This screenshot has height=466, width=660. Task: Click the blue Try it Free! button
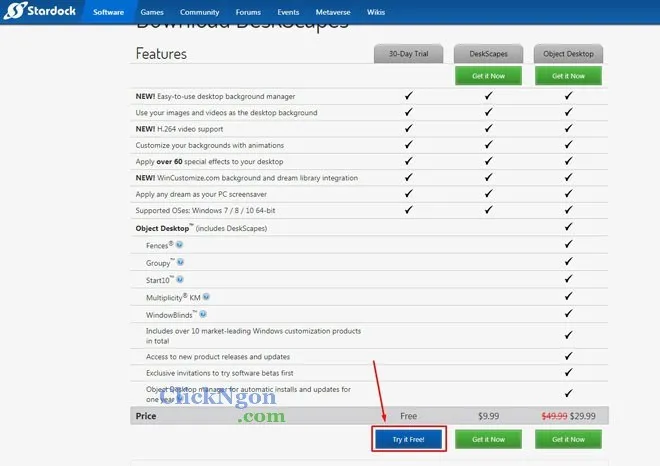point(408,439)
